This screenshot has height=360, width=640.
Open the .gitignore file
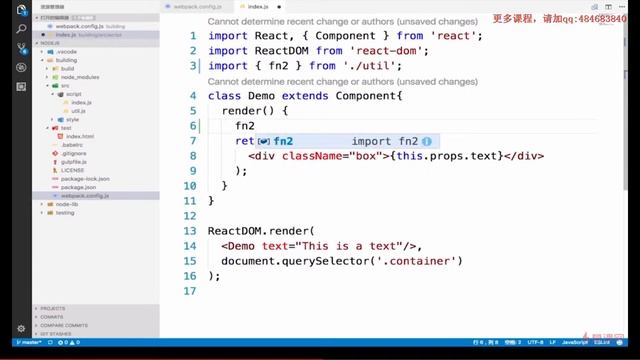click(96, 153)
